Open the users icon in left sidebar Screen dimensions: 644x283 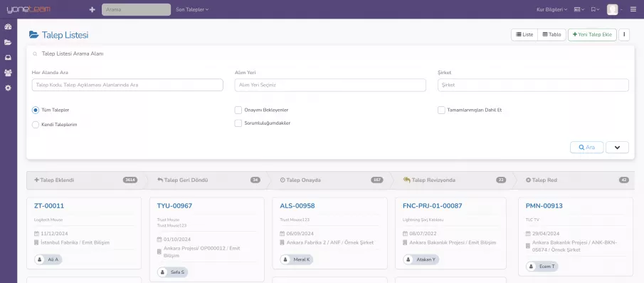point(8,73)
